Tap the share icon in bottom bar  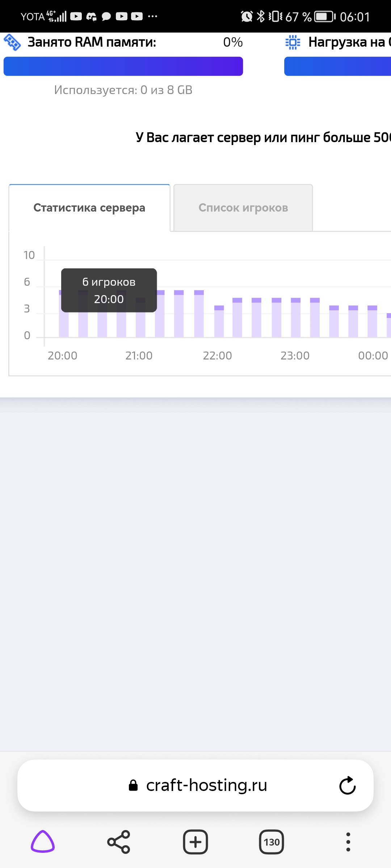click(x=119, y=842)
